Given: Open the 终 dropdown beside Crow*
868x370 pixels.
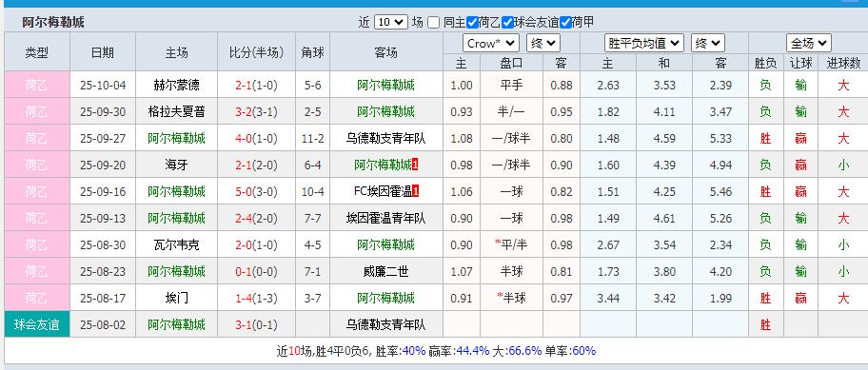Looking at the screenshot, I should tap(543, 43).
